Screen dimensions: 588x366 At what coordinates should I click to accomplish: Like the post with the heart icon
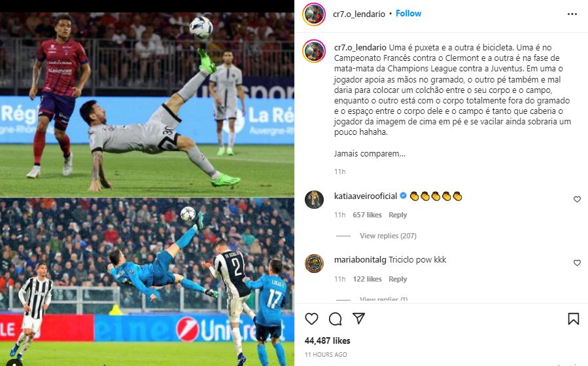[x=311, y=319]
